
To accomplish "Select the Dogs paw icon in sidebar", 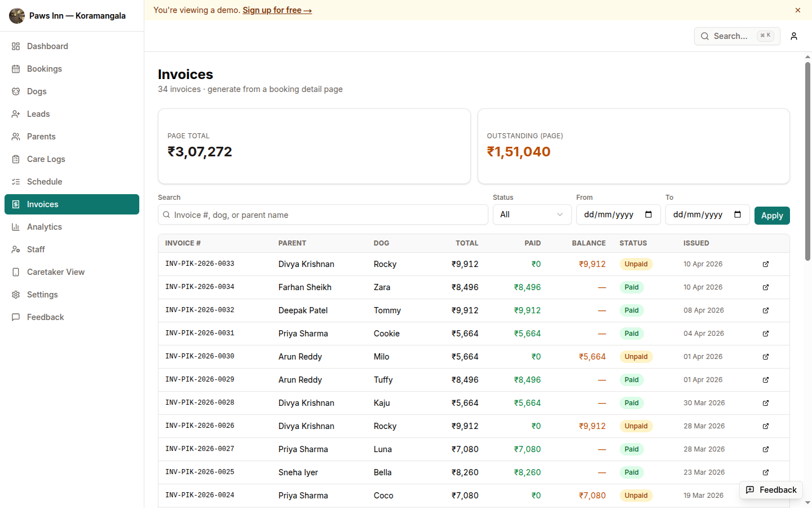I will 16,91.
